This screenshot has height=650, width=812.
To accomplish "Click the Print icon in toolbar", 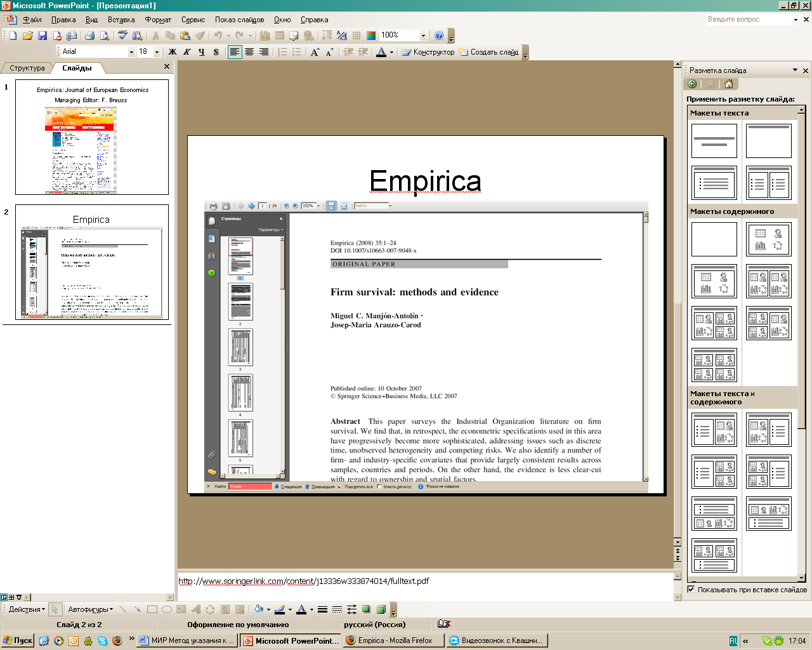I will [x=89, y=36].
